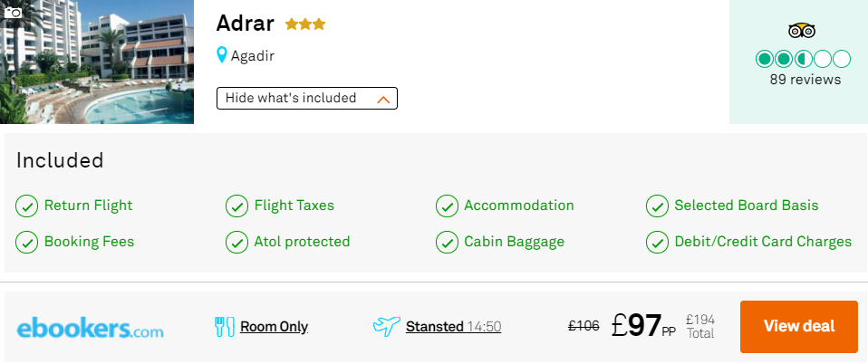Viewport: 868px width, 364px height.
Task: Collapse the Hide what's included box
Action: [306, 99]
